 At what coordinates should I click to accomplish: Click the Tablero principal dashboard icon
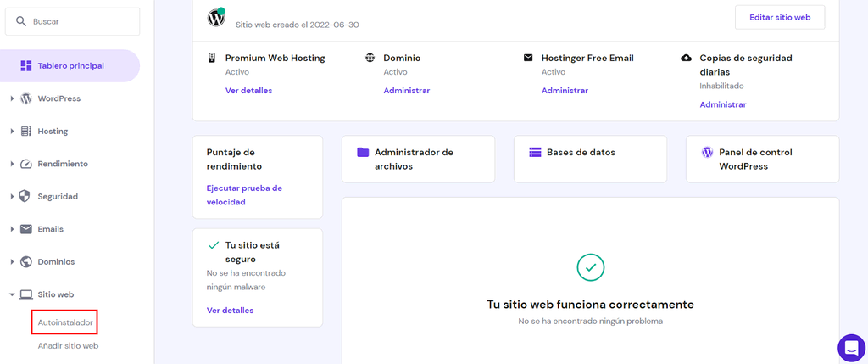(26, 66)
